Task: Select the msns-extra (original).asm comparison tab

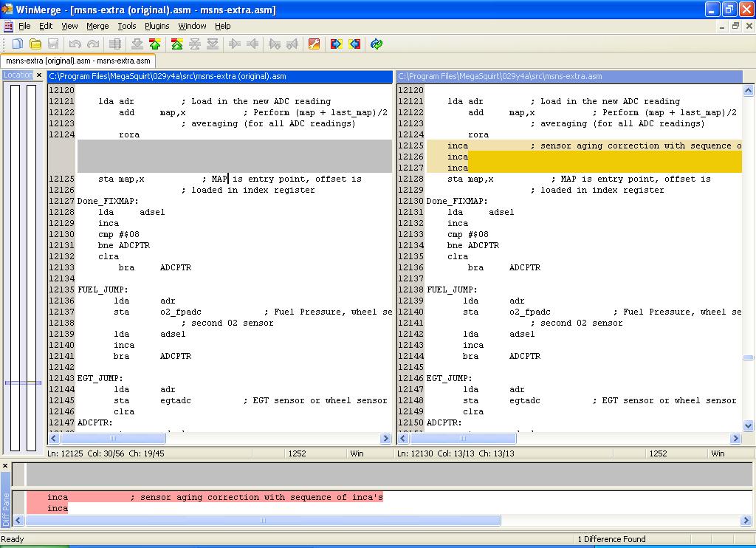Action: 78,61
